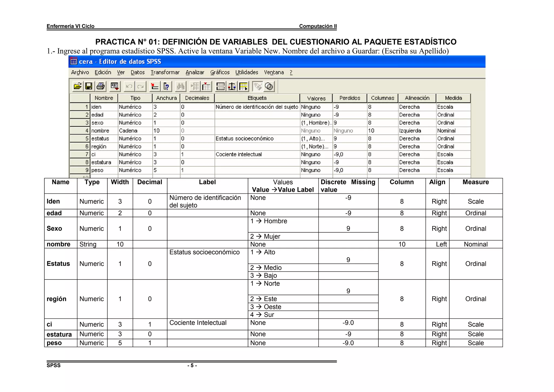Click the Tipo cell of variable sexo
This screenshot has width=554, height=392.
[x=135, y=123]
